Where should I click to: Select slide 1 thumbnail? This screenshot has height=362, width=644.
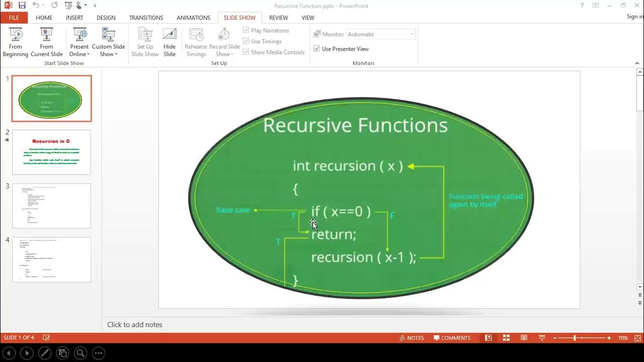(51, 99)
